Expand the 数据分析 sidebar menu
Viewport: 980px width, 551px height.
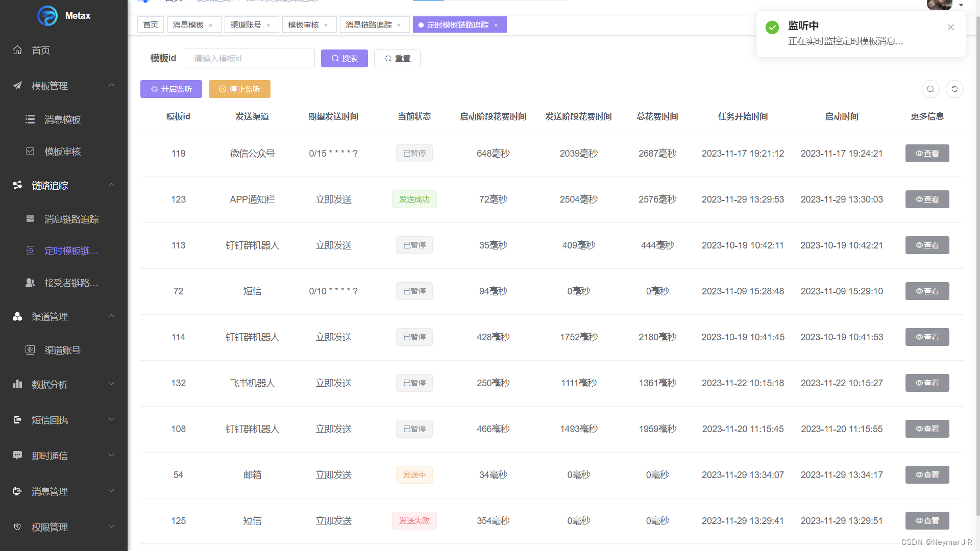64,384
